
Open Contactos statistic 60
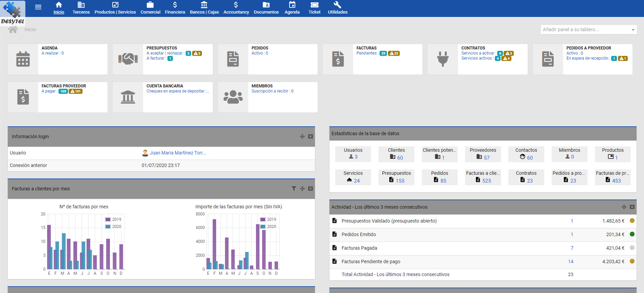point(526,154)
